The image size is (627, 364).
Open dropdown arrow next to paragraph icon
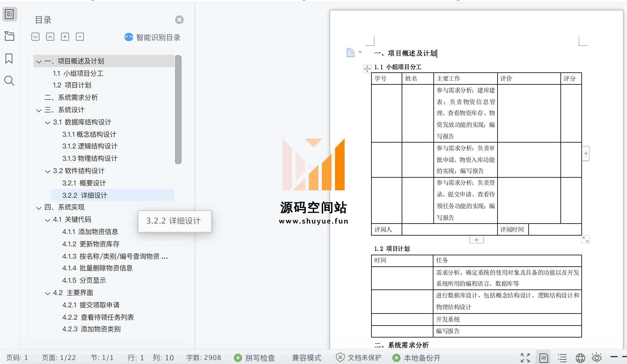(360, 52)
